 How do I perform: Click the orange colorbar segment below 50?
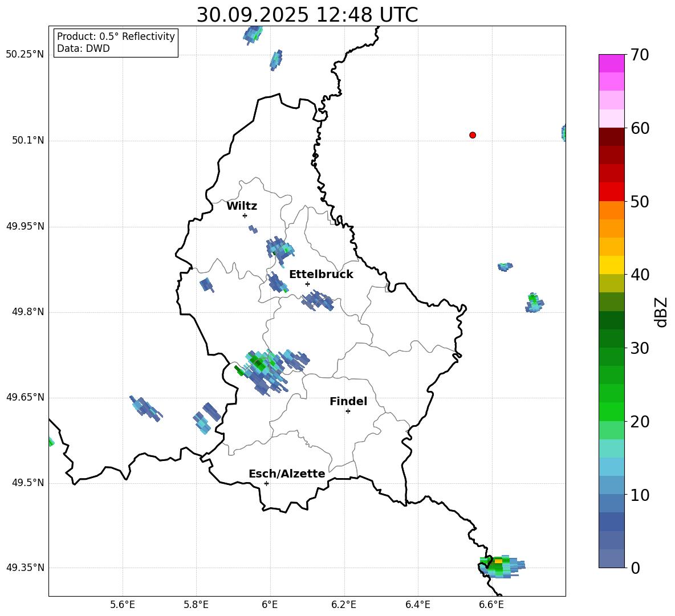(611, 210)
